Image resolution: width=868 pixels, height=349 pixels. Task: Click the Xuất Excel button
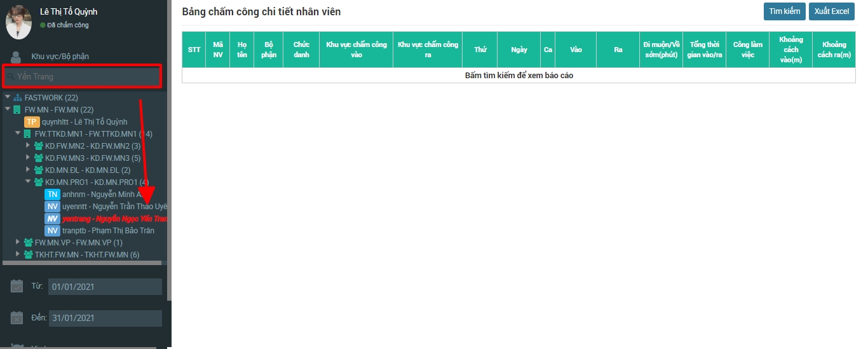pyautogui.click(x=831, y=11)
